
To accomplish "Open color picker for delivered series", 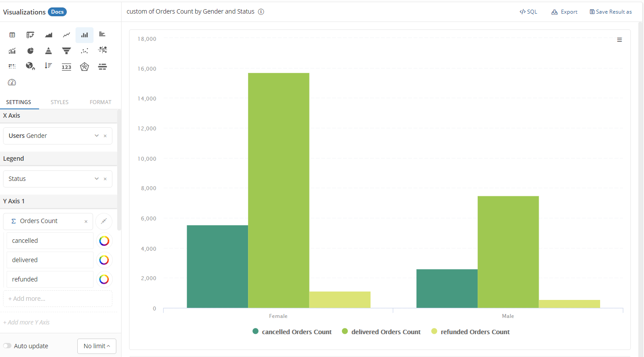I will pyautogui.click(x=104, y=260).
